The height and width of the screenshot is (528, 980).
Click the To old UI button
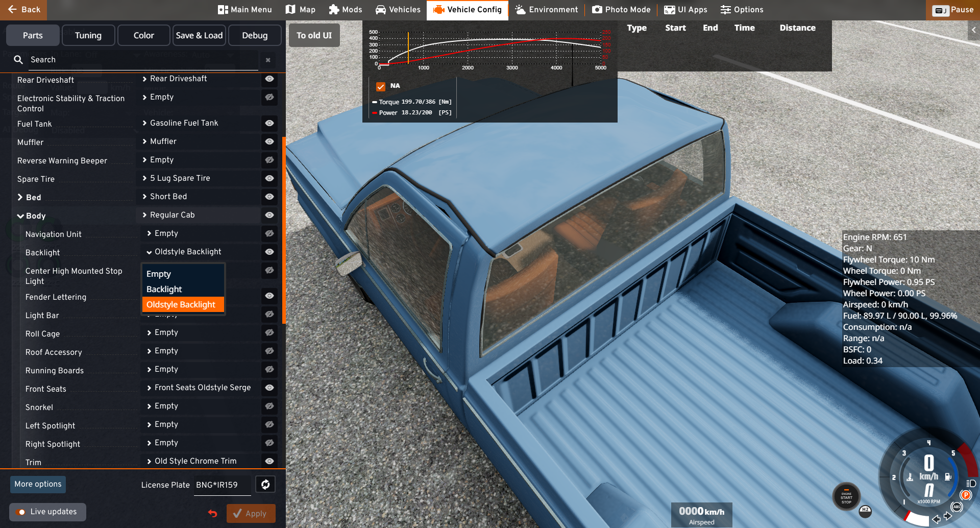click(x=314, y=35)
